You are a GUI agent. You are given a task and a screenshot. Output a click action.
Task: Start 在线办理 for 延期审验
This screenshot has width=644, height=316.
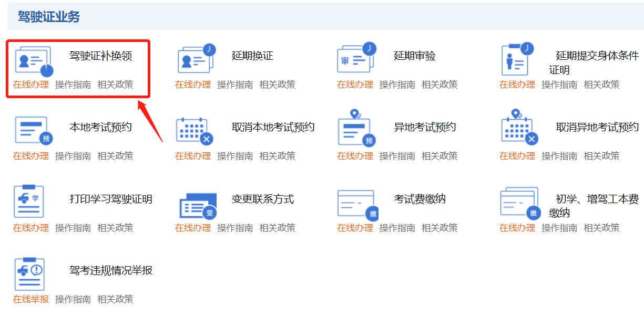[x=355, y=85]
